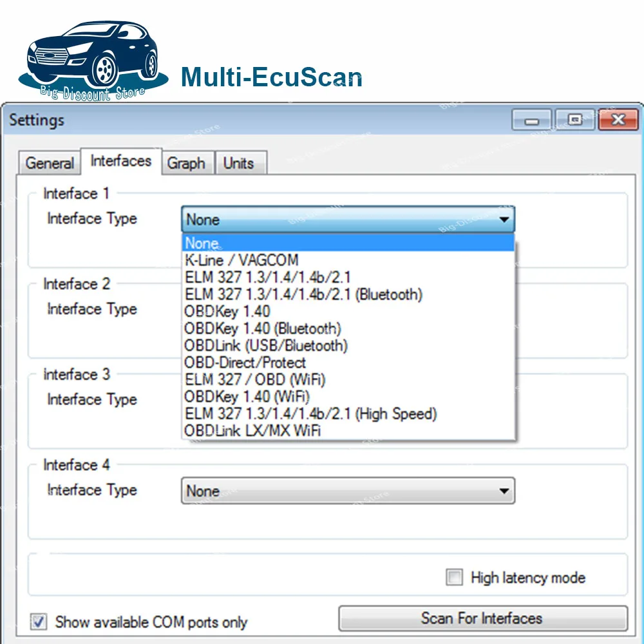Viewport: 644px width, 644px height.
Task: Choose OBDKey 1.40 (Bluetooth)
Action: tap(348, 328)
